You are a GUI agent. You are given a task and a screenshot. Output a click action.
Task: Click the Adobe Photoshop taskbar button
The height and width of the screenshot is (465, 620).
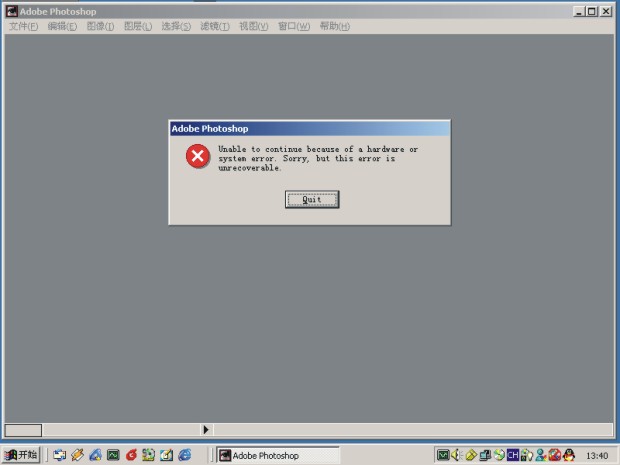278,455
